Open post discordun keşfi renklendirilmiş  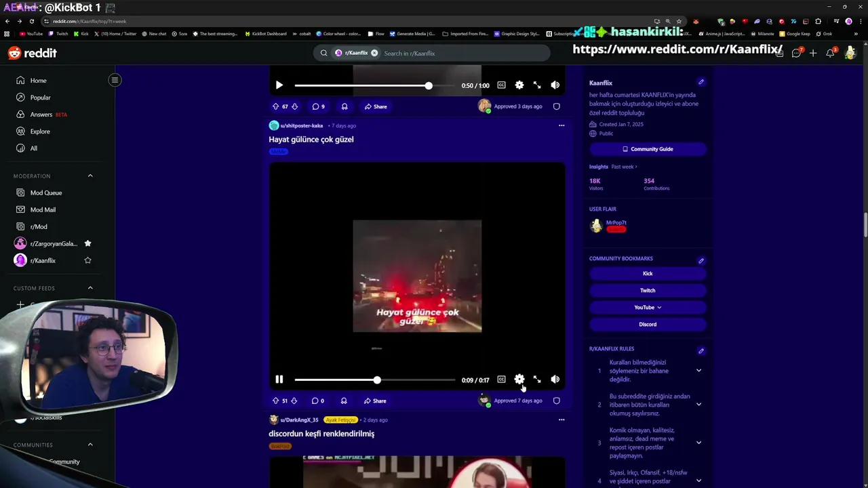click(321, 434)
